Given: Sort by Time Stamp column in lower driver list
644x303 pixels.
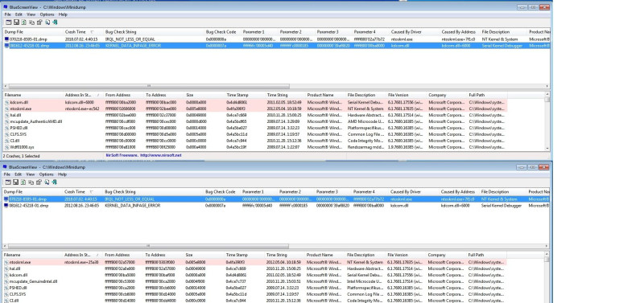Looking at the screenshot, I should (245, 255).
